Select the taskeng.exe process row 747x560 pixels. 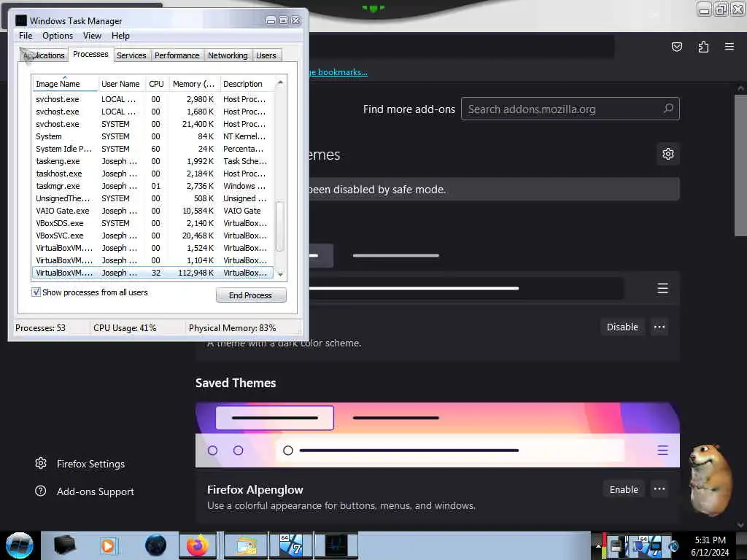152,161
